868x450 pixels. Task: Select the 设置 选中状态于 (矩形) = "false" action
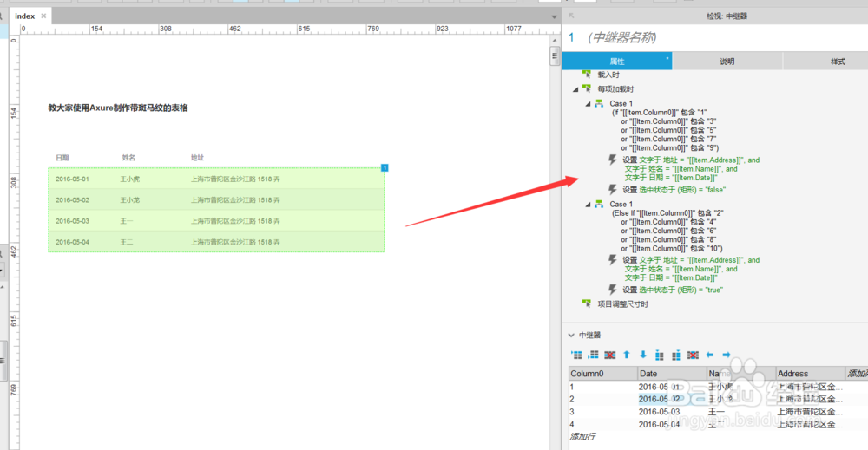pyautogui.click(x=674, y=190)
